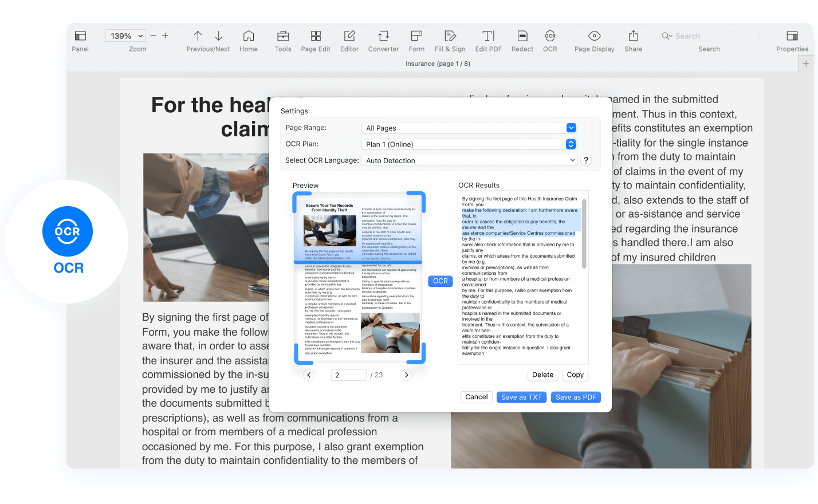Go to the Home view
The width and height of the screenshot is (818, 504).
(248, 36)
